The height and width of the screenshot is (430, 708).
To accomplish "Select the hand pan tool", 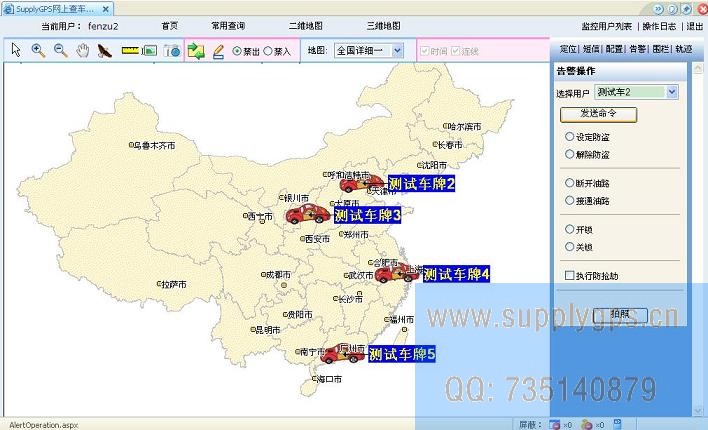I will point(83,49).
